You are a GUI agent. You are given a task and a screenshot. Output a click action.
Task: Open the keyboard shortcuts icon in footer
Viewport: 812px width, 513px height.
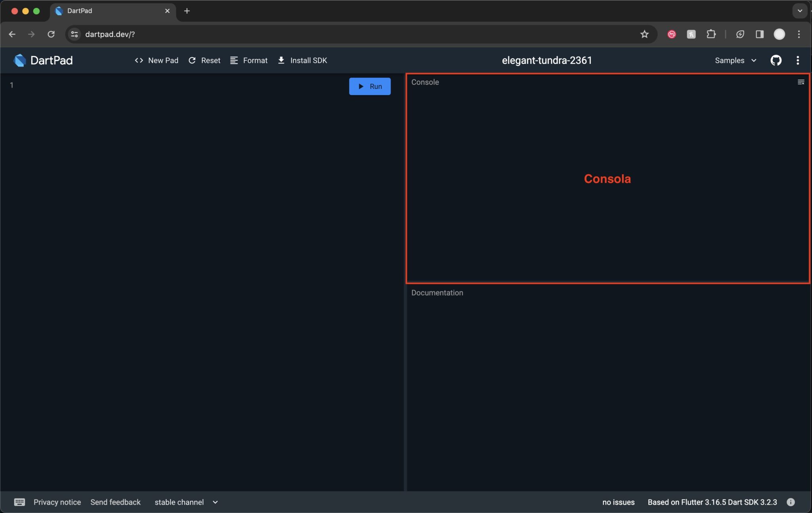click(19, 502)
